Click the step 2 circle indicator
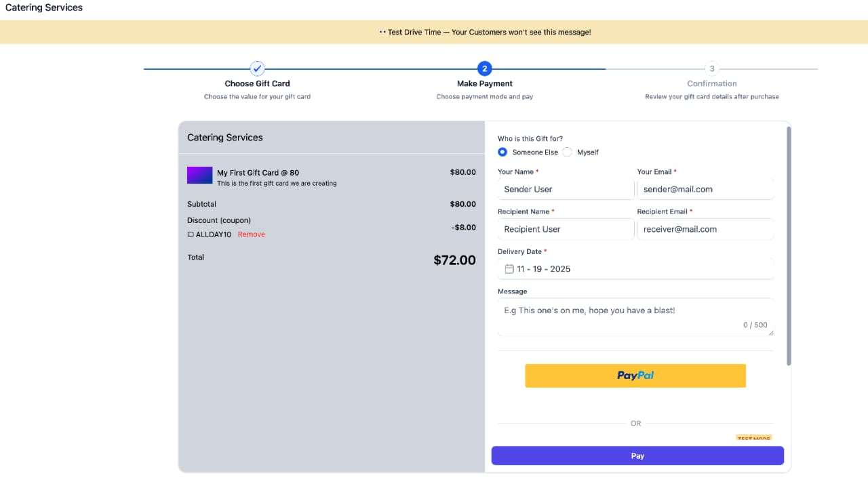 [484, 68]
